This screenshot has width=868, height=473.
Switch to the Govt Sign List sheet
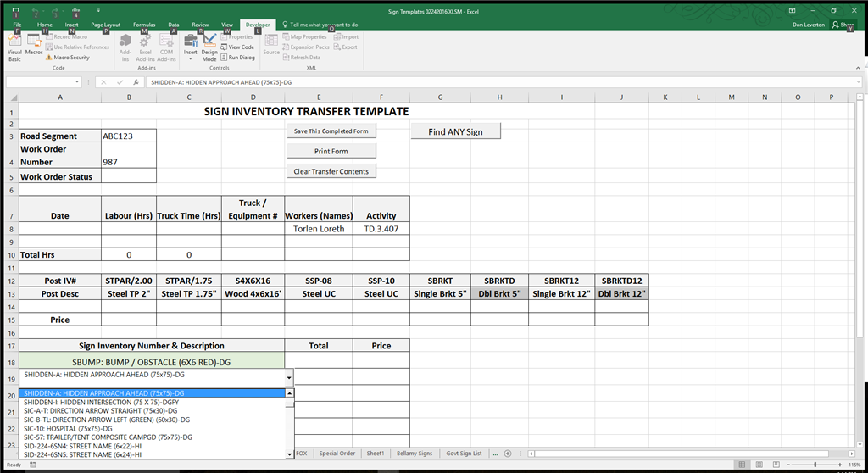click(x=464, y=453)
